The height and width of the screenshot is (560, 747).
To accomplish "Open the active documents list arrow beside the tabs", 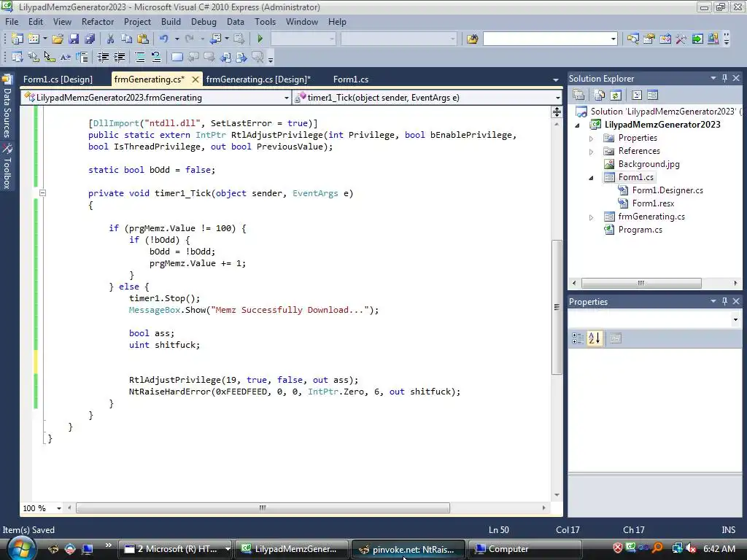I will tap(555, 79).
